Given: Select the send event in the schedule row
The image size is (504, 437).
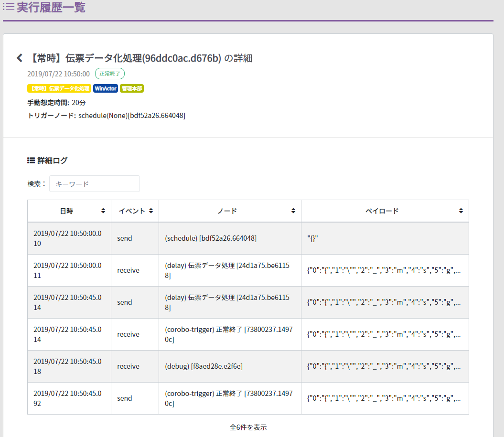Looking at the screenshot, I should pos(135,238).
